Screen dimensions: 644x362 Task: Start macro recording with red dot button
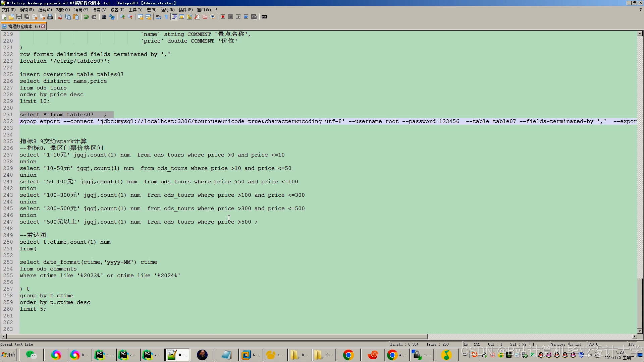pos(223,17)
